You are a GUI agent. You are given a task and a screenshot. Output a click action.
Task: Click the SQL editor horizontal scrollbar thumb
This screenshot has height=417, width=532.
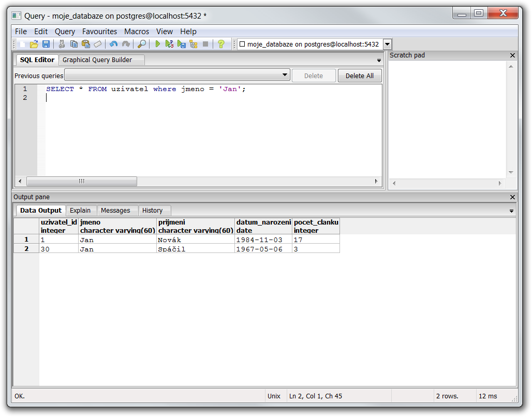[x=82, y=182]
